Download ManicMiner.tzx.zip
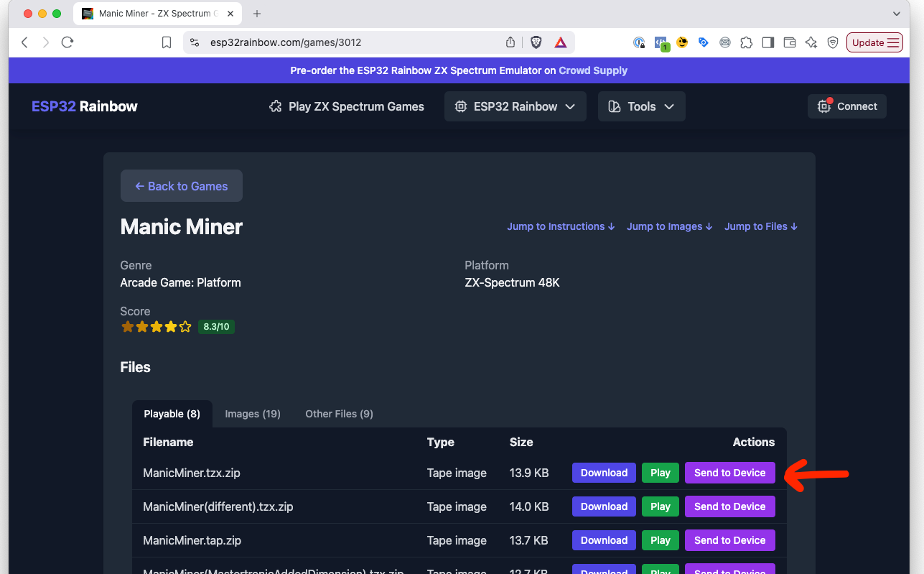924x574 pixels. (x=604, y=473)
